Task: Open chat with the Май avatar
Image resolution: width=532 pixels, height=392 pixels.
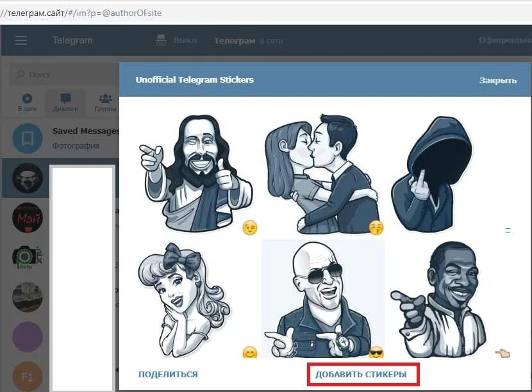Action: tap(28, 218)
